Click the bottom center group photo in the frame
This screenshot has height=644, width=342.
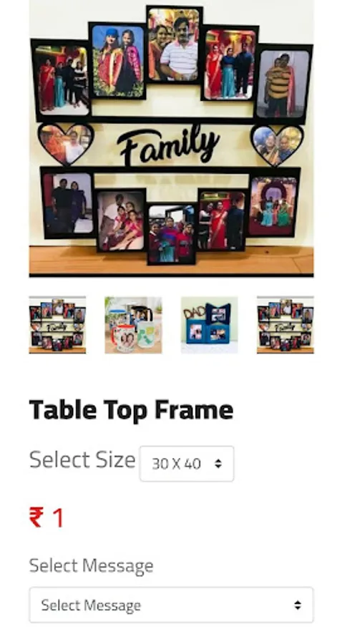(171, 233)
